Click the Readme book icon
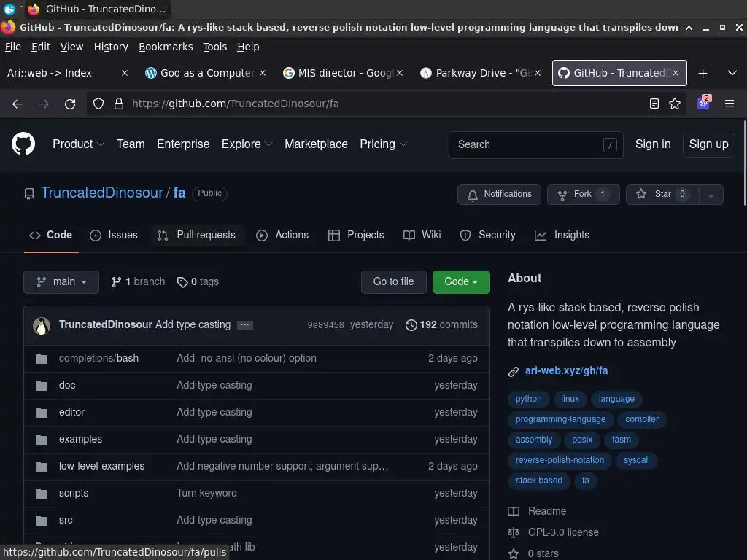Image resolution: width=747 pixels, height=560 pixels. [514, 511]
